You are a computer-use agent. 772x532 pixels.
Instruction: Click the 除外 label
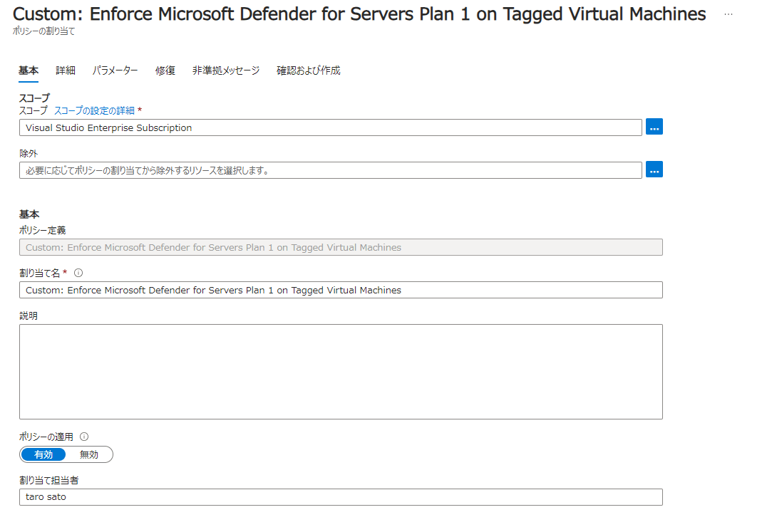pyautogui.click(x=29, y=153)
